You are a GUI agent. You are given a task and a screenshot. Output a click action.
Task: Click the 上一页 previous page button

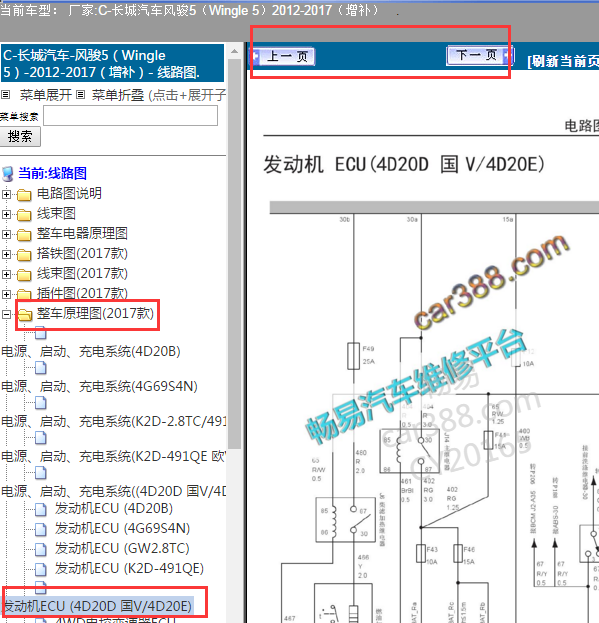[x=284, y=56]
